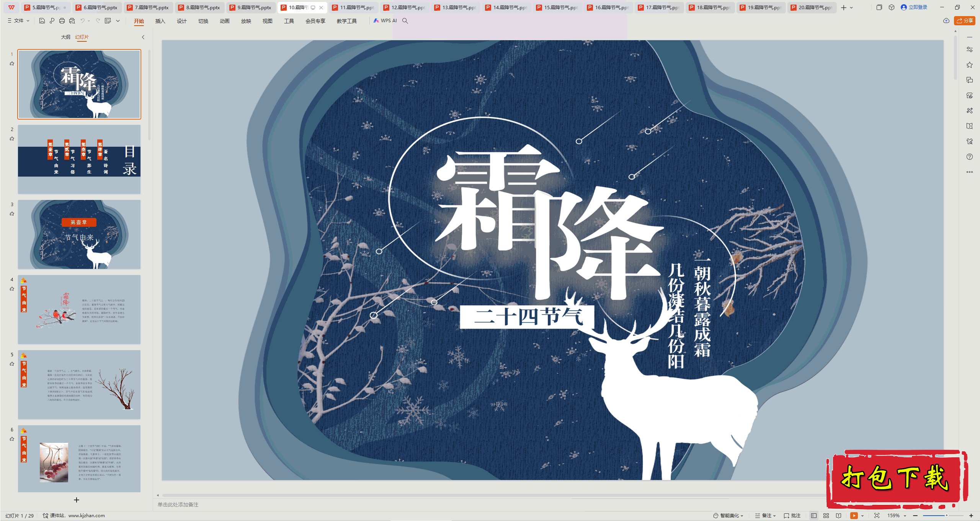Click the three-dots more icon in right sidebar
The width and height of the screenshot is (980, 521).
[970, 172]
